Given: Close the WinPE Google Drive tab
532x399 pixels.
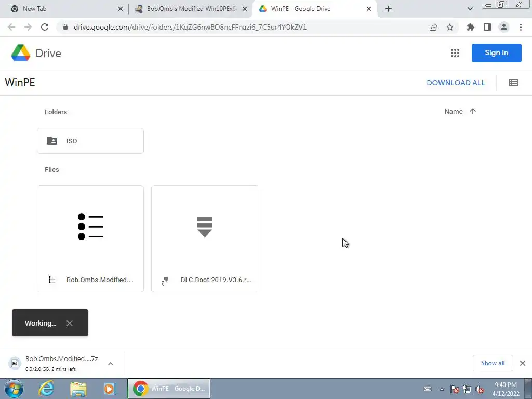Looking at the screenshot, I should 369,9.
